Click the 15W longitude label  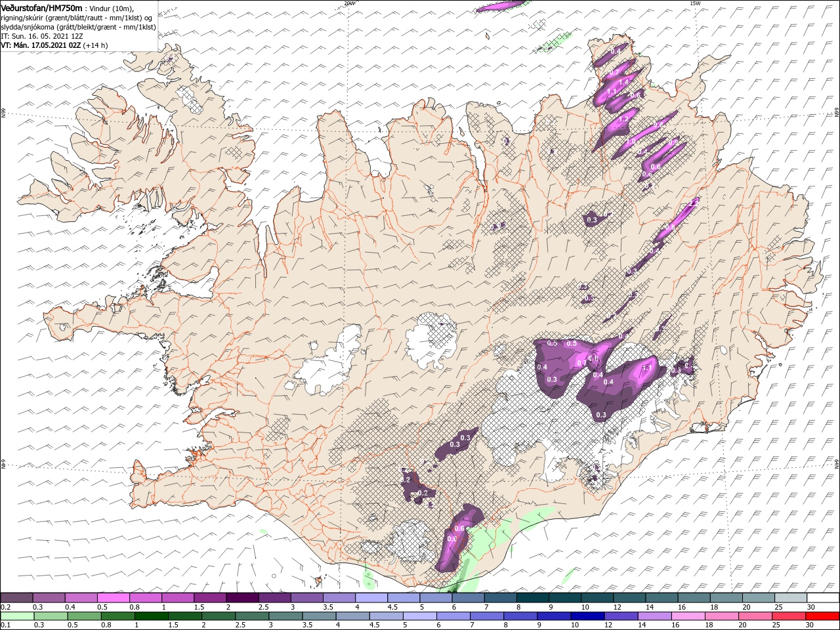pyautogui.click(x=695, y=3)
